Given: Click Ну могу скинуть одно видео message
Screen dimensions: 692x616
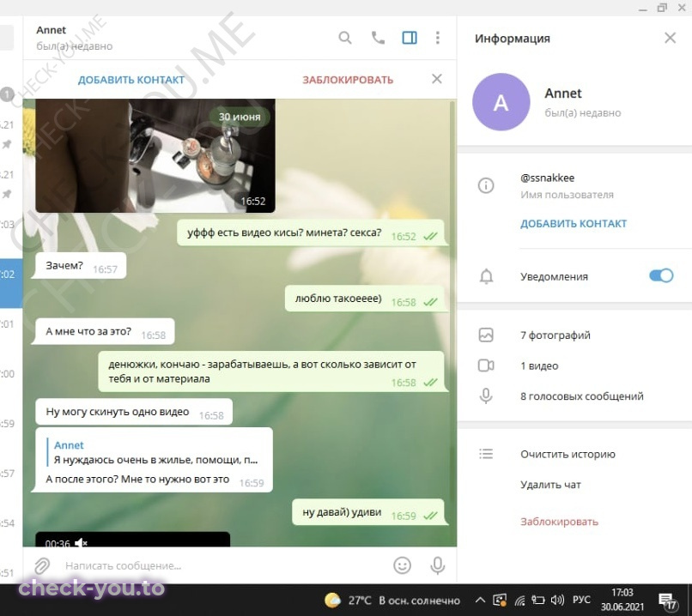Looking at the screenshot, I should point(134,412).
